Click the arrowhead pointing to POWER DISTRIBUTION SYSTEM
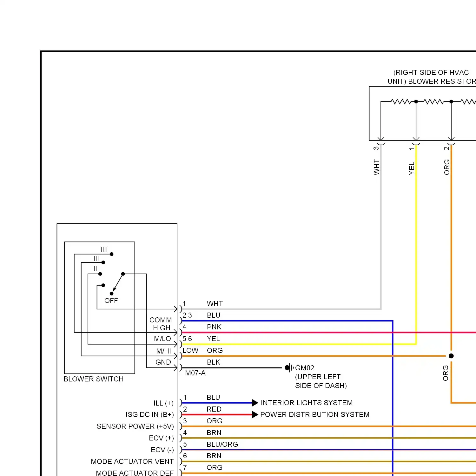476x476 pixels. point(255,414)
